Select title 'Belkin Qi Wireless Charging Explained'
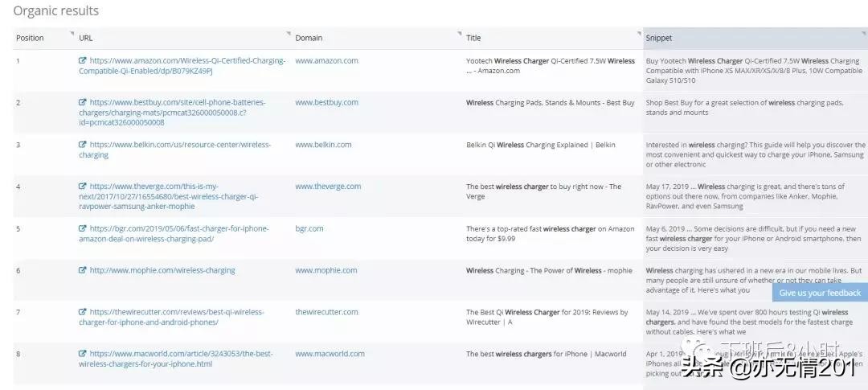Viewport: 868px width, 390px height. [x=540, y=145]
